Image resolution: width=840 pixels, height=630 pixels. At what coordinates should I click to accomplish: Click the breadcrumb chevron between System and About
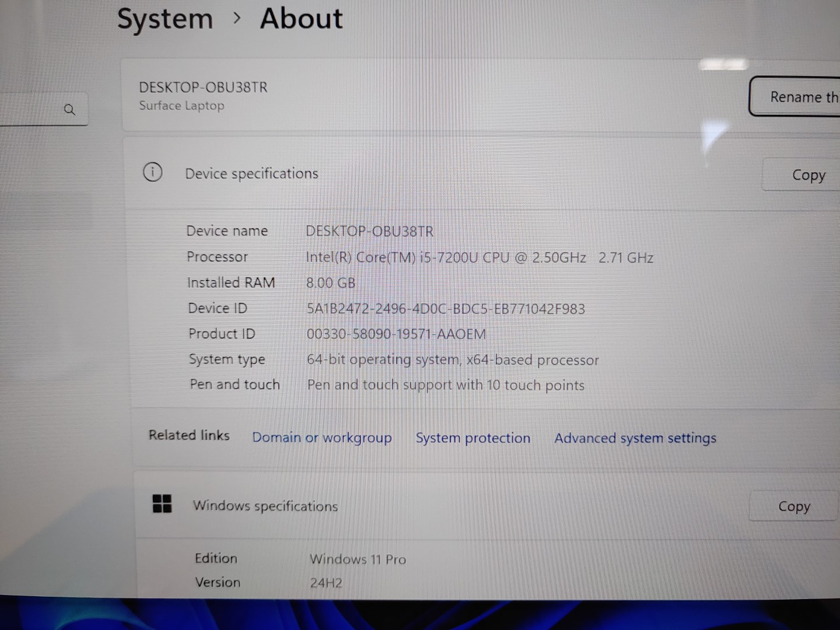[x=236, y=18]
